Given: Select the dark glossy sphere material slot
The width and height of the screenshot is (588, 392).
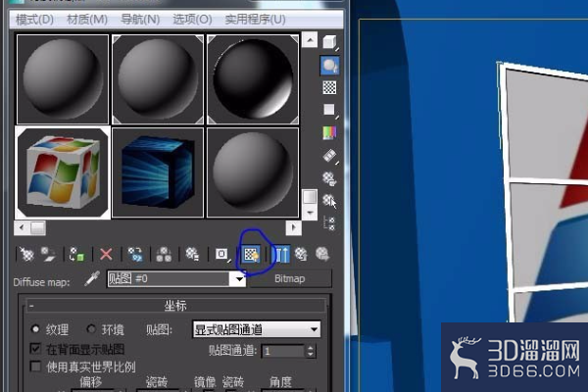Looking at the screenshot, I should [x=253, y=79].
